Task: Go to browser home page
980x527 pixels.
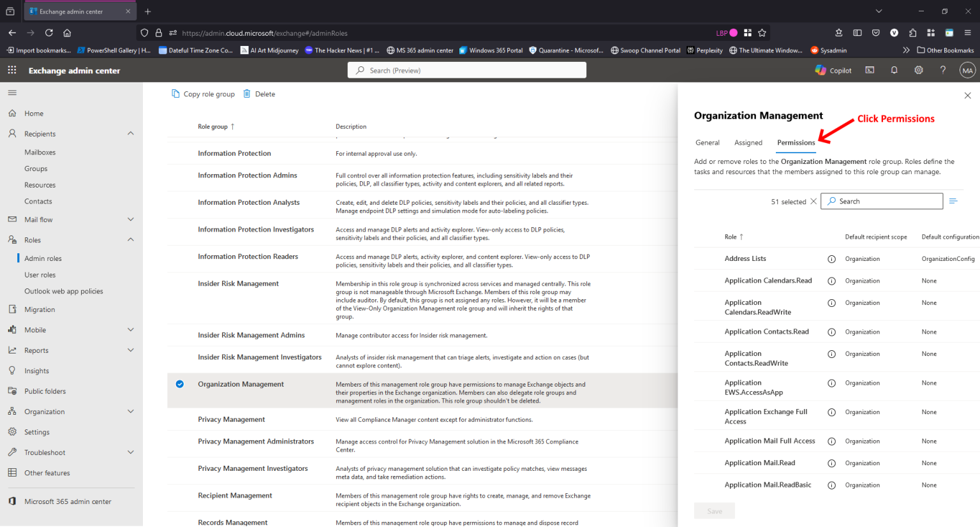Action: tap(67, 33)
